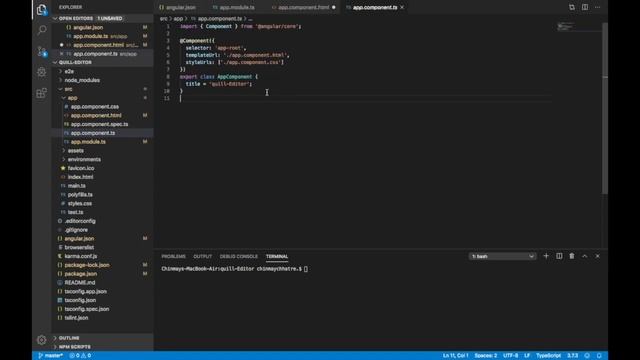This screenshot has height=360, width=640.
Task: Expand the node_modules folder
Action: [60, 80]
